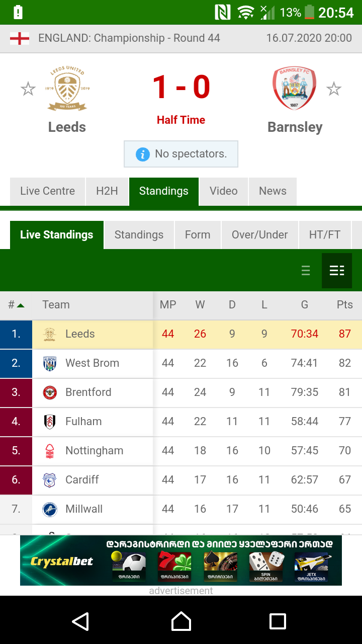Tap the info icon beside No spectators
This screenshot has width=362, height=644.
pos(143,154)
